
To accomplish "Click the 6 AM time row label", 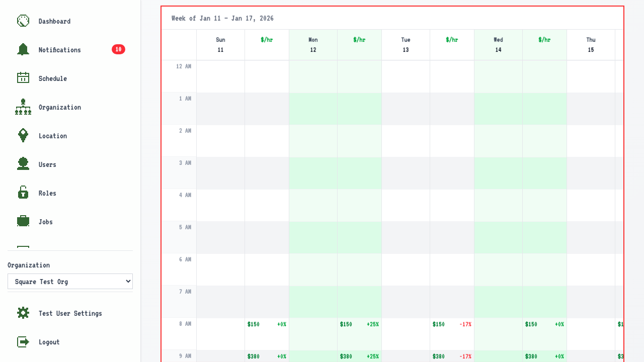I will [185, 259].
